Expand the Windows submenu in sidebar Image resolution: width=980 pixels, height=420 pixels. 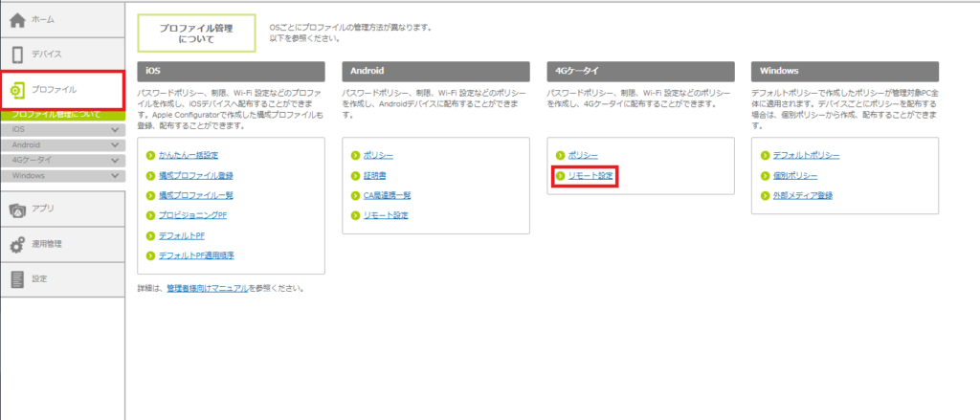tap(115, 176)
